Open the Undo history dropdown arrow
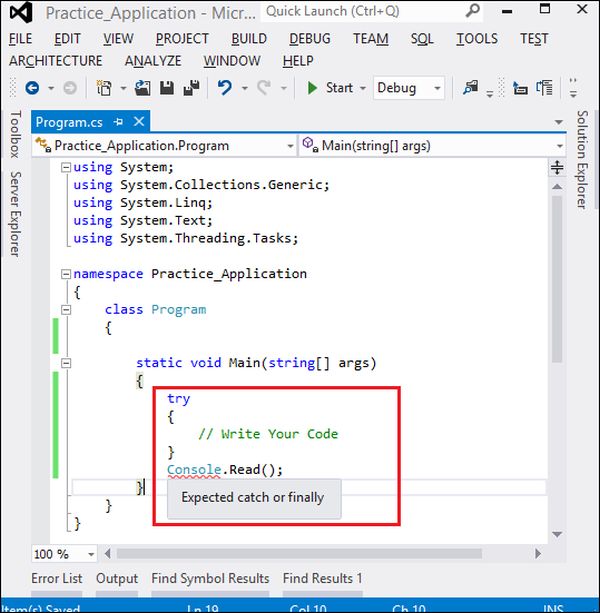 [245, 88]
